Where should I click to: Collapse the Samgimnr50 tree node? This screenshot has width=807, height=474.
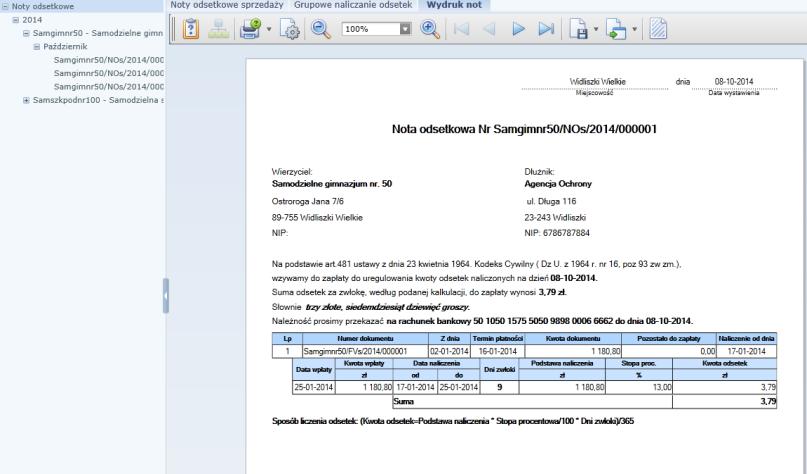[x=26, y=33]
